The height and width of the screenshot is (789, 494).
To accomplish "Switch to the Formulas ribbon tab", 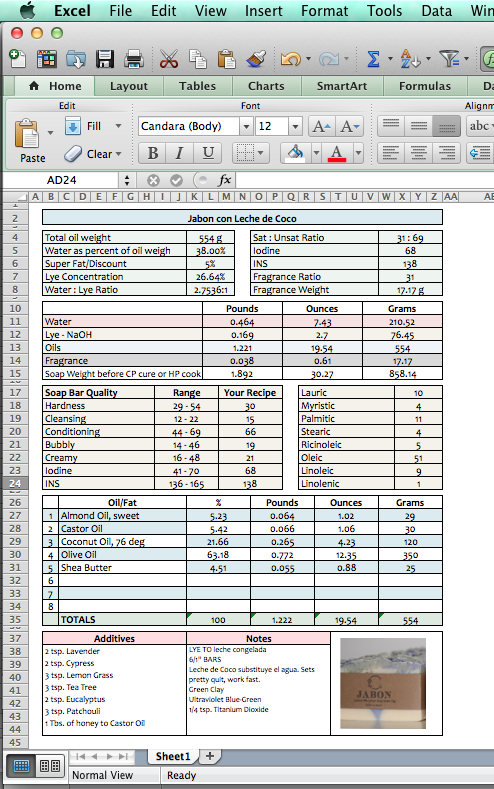I will pyautogui.click(x=425, y=86).
